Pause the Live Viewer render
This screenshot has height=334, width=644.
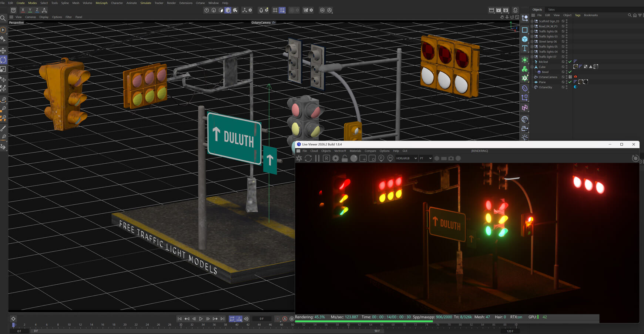tap(317, 158)
